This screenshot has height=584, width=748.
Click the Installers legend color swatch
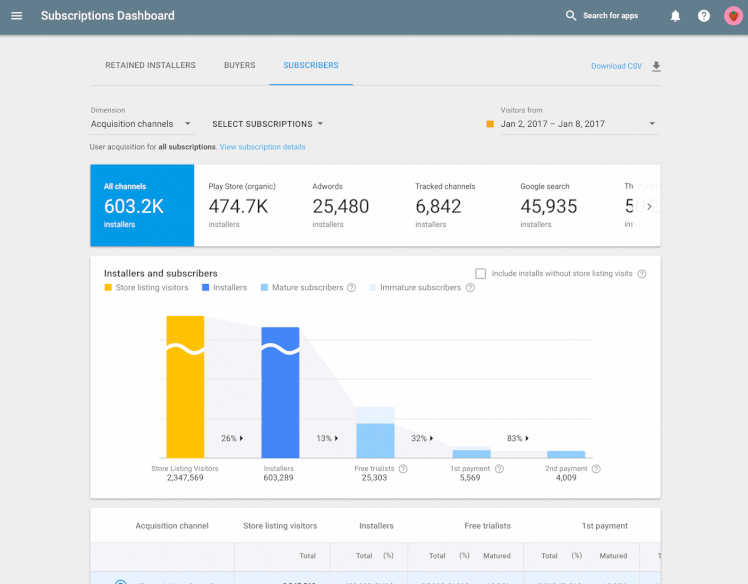206,288
